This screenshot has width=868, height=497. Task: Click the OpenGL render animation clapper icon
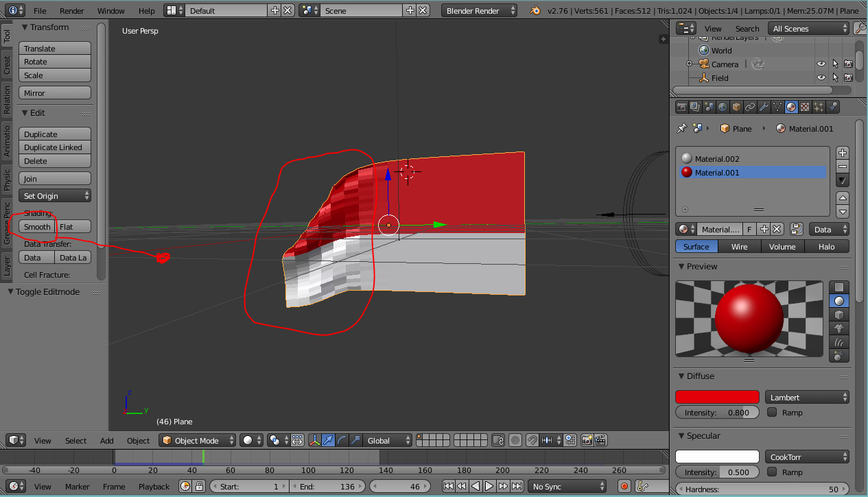[600, 440]
